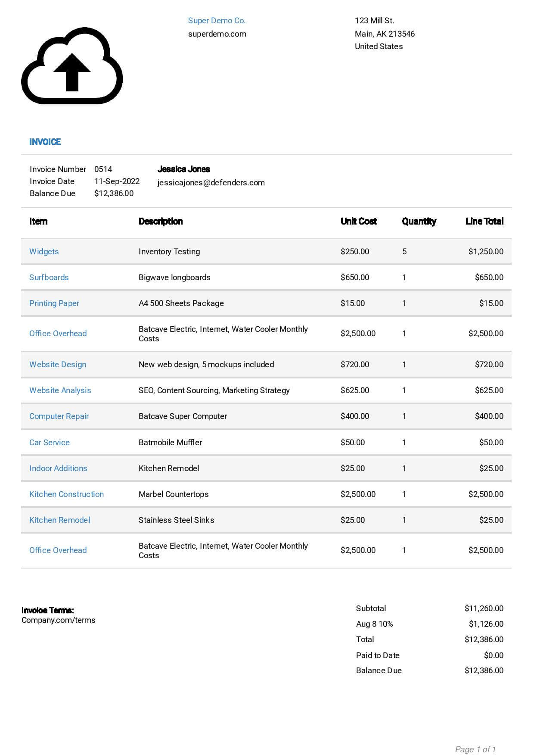Image resolution: width=534 pixels, height=756 pixels.
Task: Select invoice number 0514
Action: pyautogui.click(x=103, y=169)
